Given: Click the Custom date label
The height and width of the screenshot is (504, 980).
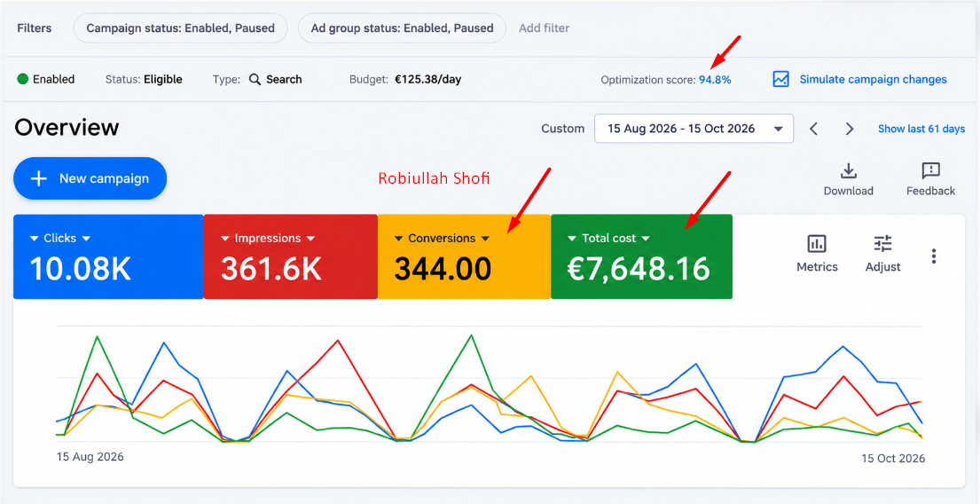Looking at the screenshot, I should point(563,129).
